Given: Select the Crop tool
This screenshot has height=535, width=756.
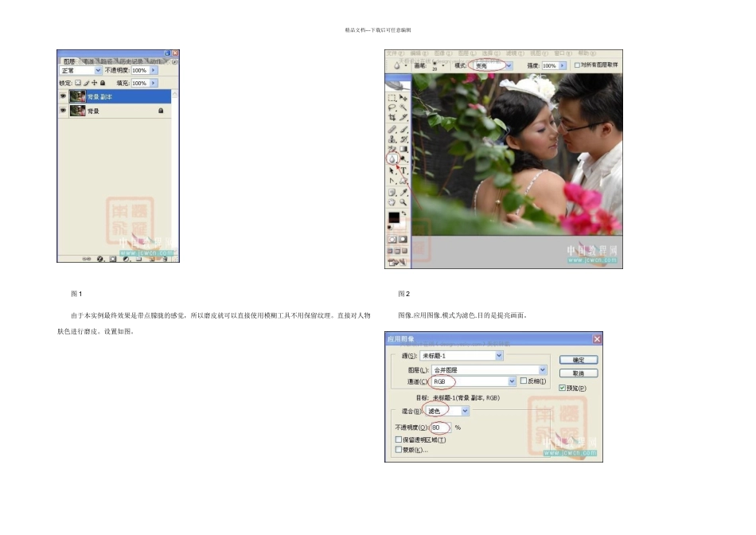Looking at the screenshot, I should [392, 117].
